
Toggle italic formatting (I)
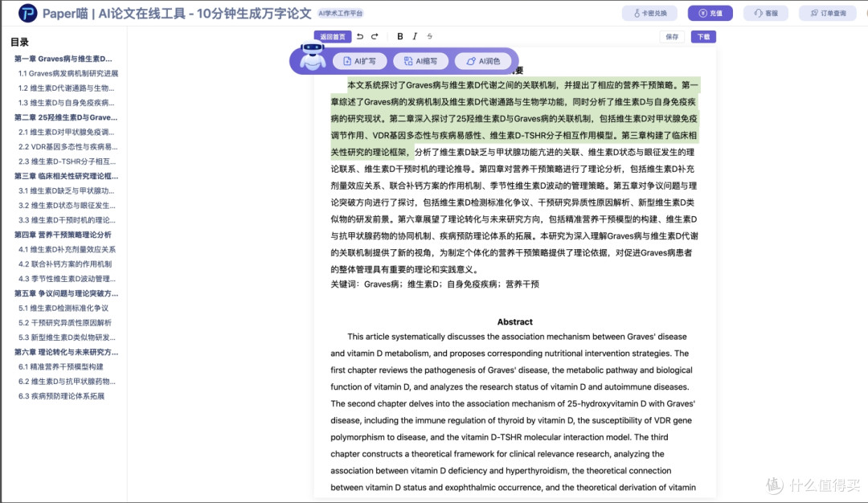[415, 36]
